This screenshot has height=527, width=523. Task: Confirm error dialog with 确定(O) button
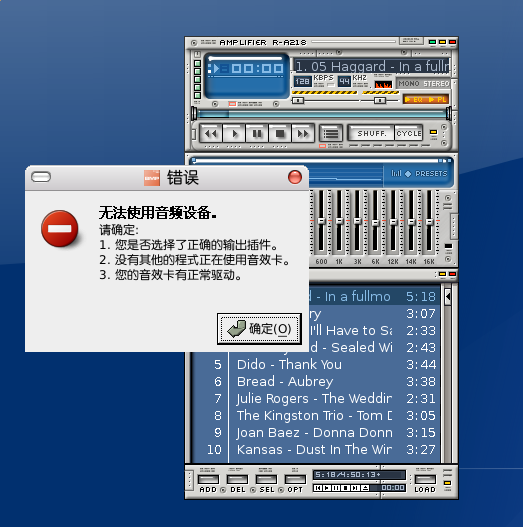coord(259,329)
